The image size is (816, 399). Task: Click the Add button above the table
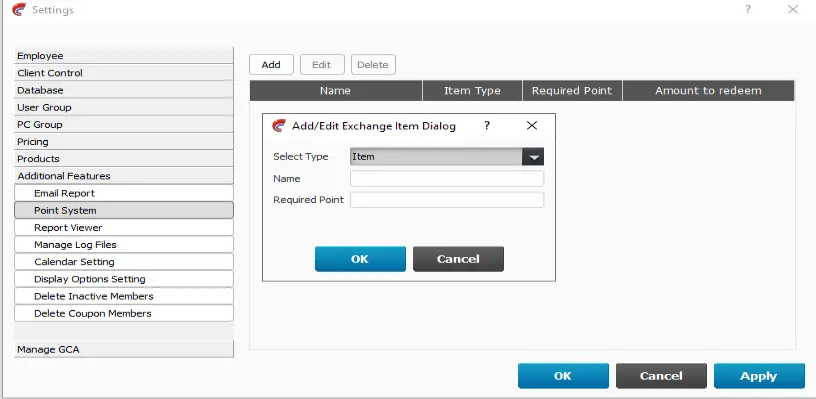(271, 65)
